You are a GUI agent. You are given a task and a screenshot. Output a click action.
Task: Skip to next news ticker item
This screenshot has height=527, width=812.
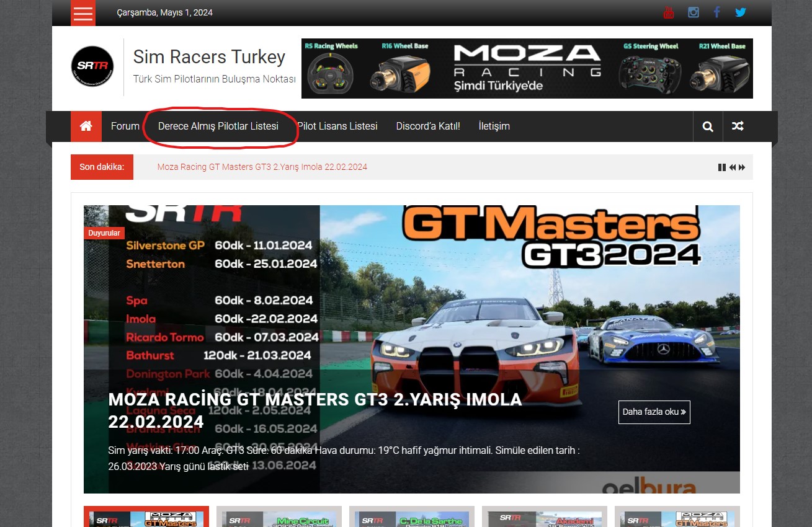742,167
